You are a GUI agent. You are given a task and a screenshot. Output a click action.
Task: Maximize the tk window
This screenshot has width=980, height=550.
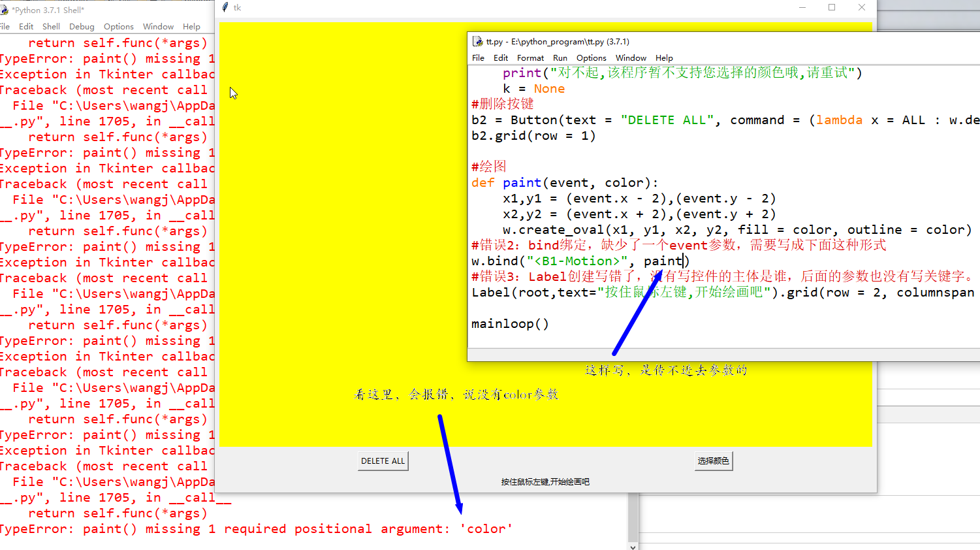[x=832, y=7]
